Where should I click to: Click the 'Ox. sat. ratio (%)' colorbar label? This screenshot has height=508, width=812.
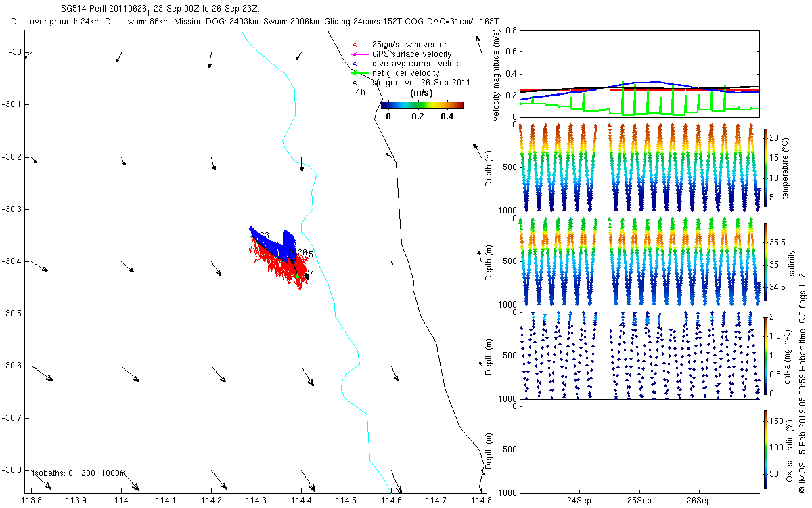pos(790,449)
